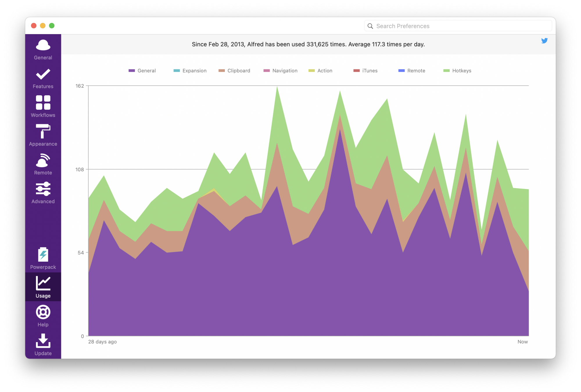Close the Alfred Preferences window

point(34,26)
